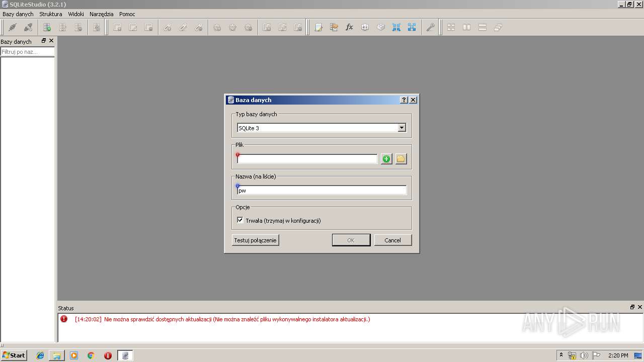Click the Edit database toolbar icon
The image size is (644, 362).
[x=63, y=28]
